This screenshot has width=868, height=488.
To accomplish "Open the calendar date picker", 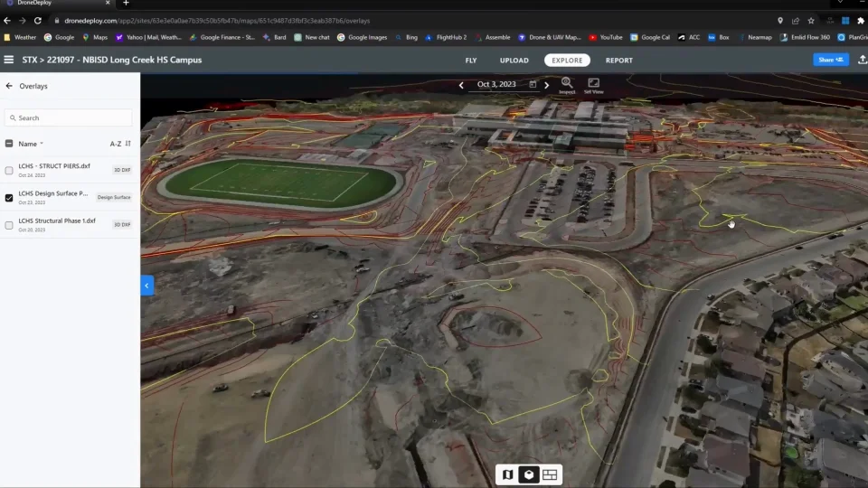I will [x=533, y=84].
